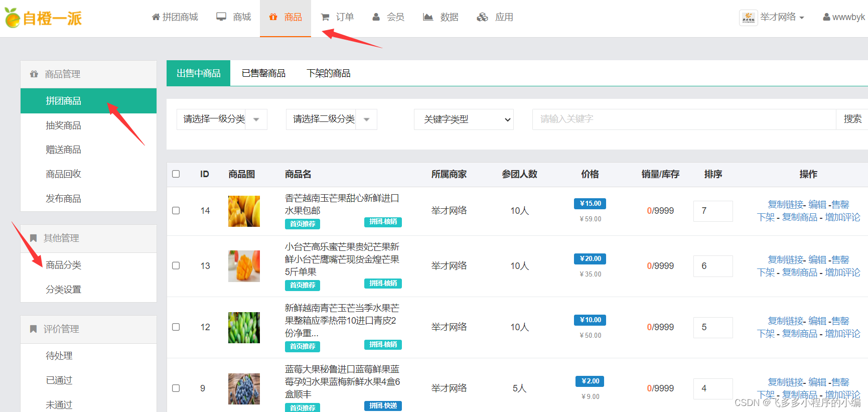Viewport: 868px width, 412px height.
Task: Check the box for product ID 14
Action: (x=176, y=211)
